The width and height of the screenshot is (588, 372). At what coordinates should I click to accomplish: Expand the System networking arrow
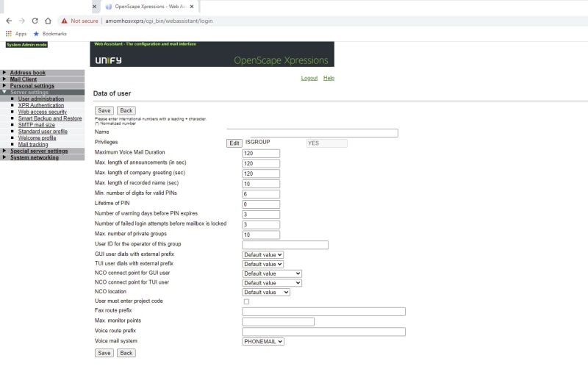[x=4, y=157]
